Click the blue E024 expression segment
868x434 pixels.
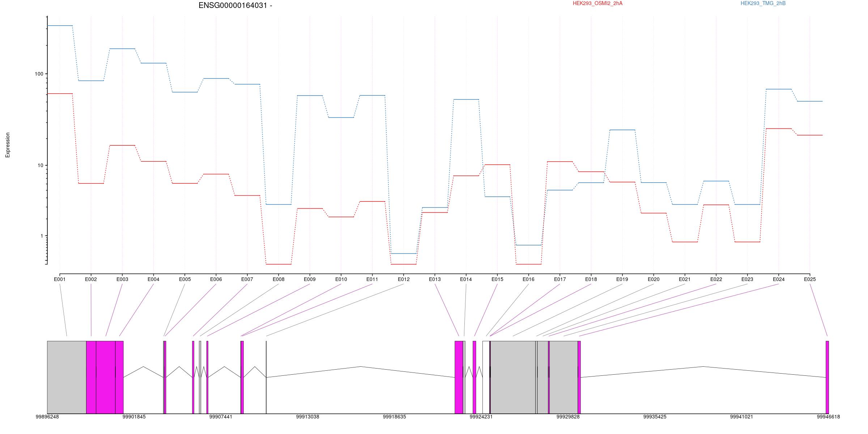tap(779, 89)
